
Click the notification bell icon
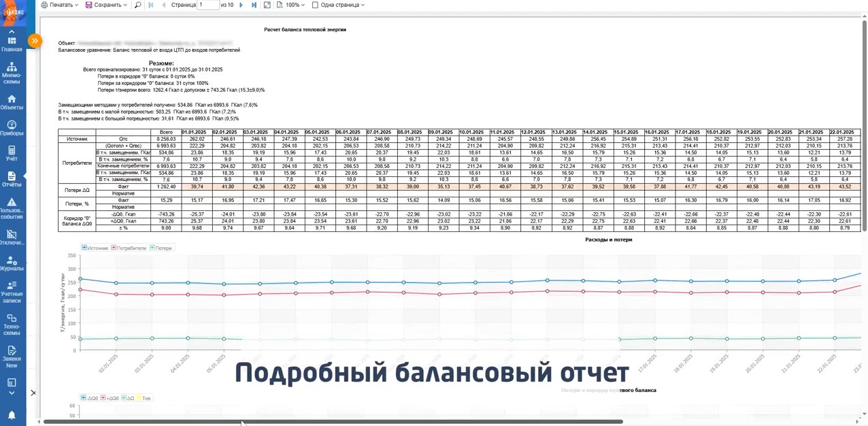tap(12, 414)
